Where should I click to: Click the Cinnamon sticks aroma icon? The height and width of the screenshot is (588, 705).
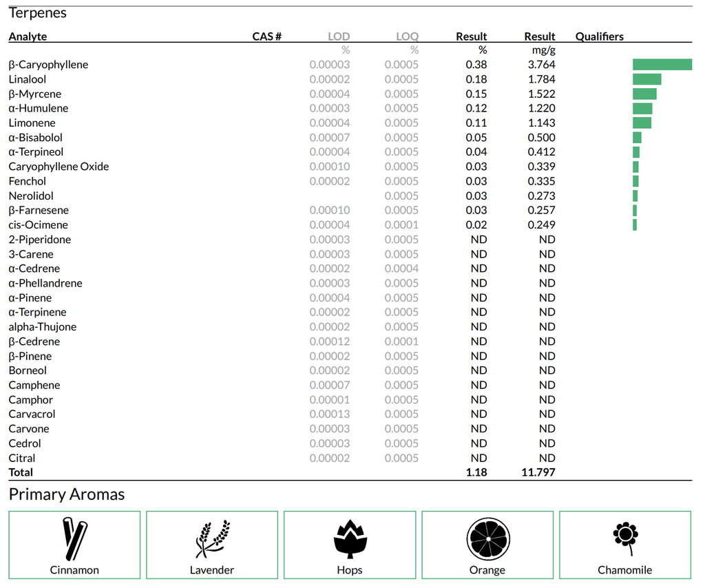74,538
